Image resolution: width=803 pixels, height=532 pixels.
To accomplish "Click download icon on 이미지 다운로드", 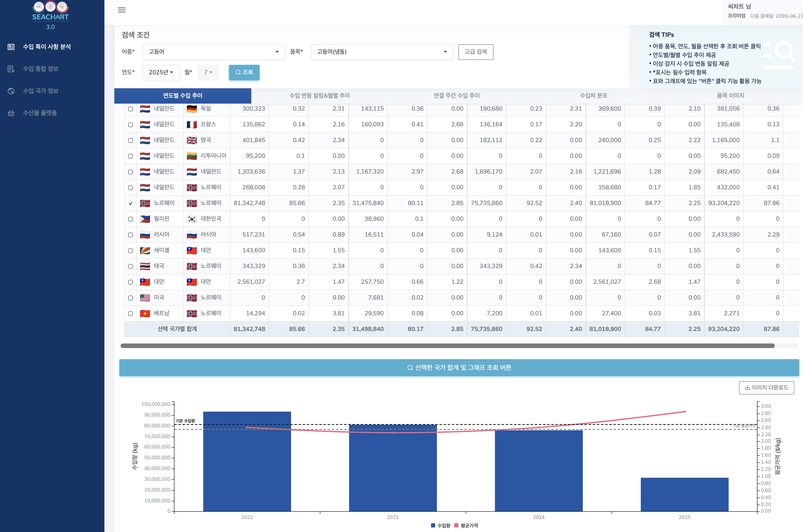I will tap(747, 387).
